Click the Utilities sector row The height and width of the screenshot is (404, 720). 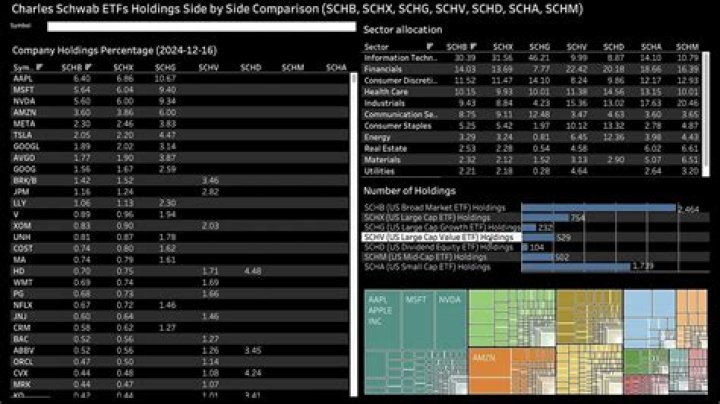(x=532, y=171)
